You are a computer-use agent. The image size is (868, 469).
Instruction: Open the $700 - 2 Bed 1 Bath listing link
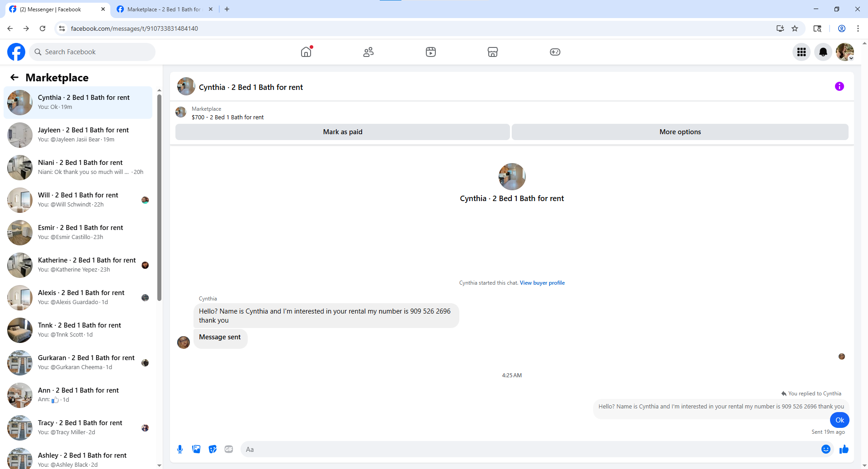tap(227, 117)
